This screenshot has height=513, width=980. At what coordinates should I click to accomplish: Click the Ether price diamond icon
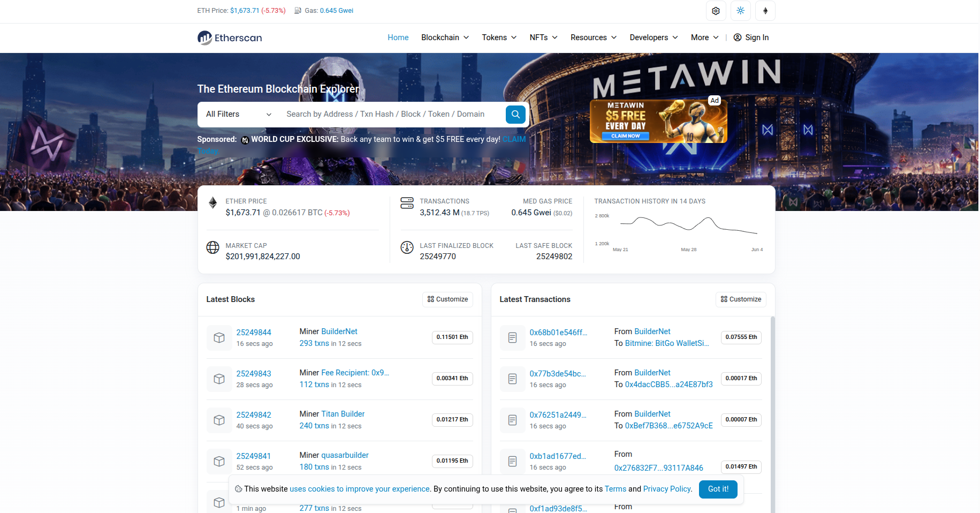[x=212, y=202]
